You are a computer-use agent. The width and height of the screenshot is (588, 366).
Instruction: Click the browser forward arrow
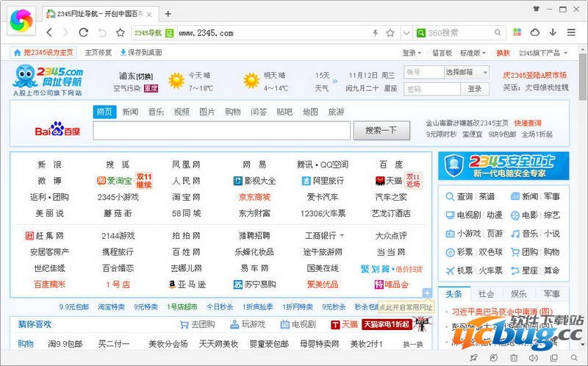[x=66, y=32]
